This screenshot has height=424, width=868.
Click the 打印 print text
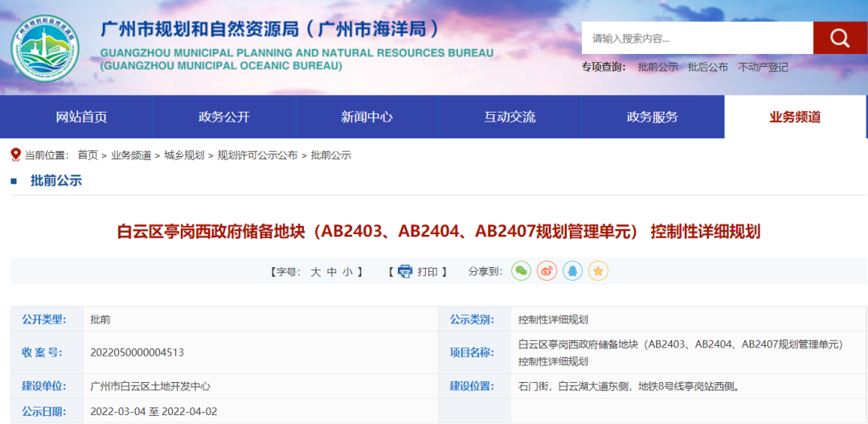pyautogui.click(x=428, y=272)
